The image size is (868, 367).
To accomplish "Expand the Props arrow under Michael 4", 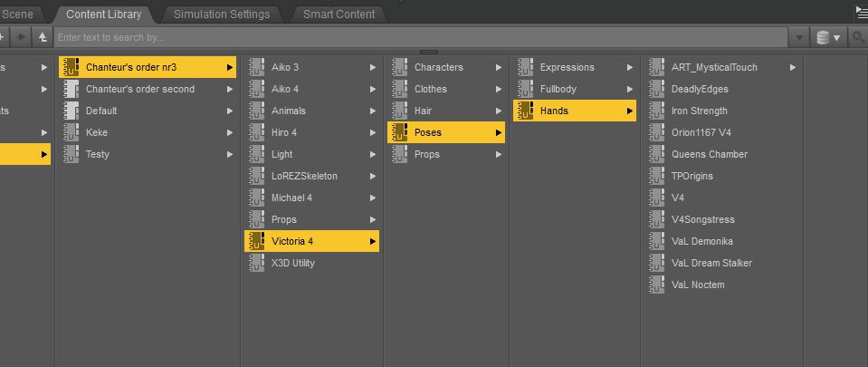I will coord(373,219).
